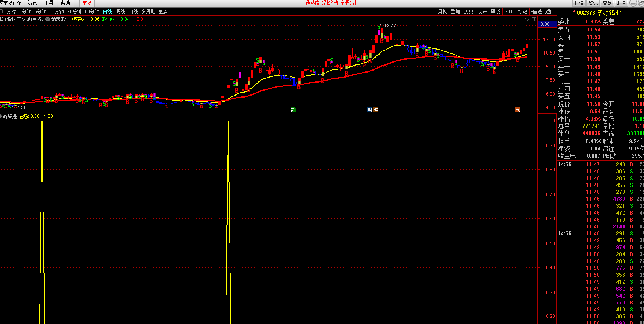Screen dimensions: 644x324
Task: Click the 涨幅 value 4.93%
Action: (x=593, y=119)
